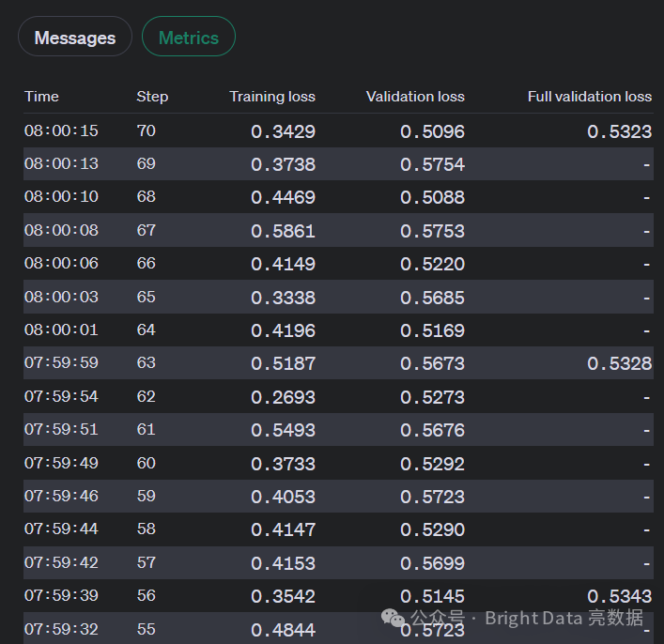Click validation loss 0.5685
The width and height of the screenshot is (664, 644).
pyautogui.click(x=432, y=299)
